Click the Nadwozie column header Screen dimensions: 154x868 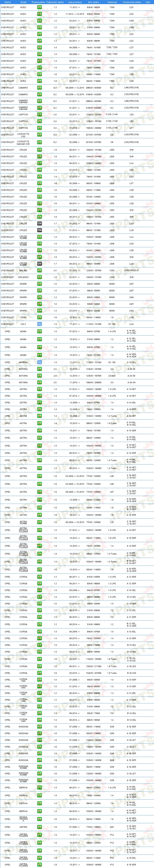click(112, 2)
